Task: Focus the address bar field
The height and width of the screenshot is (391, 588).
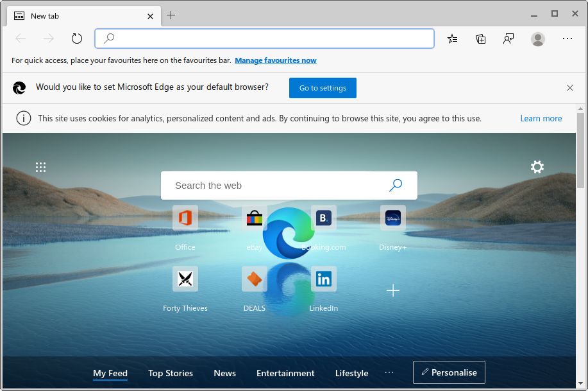Action: 264,39
